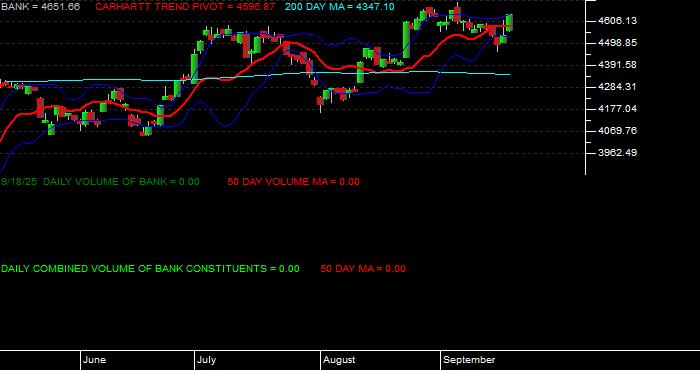The height and width of the screenshot is (370, 700).
Task: Click the 9/18/25 date label
Action: (x=19, y=182)
